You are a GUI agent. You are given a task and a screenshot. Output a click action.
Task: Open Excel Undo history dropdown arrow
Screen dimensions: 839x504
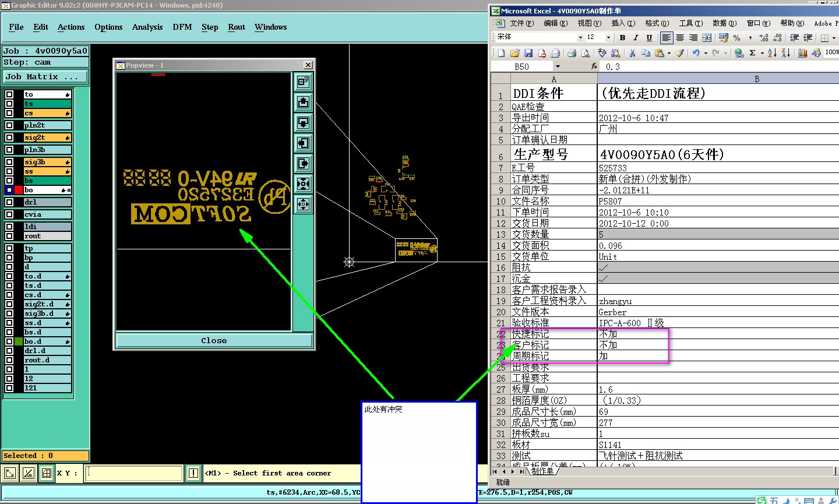(705, 53)
